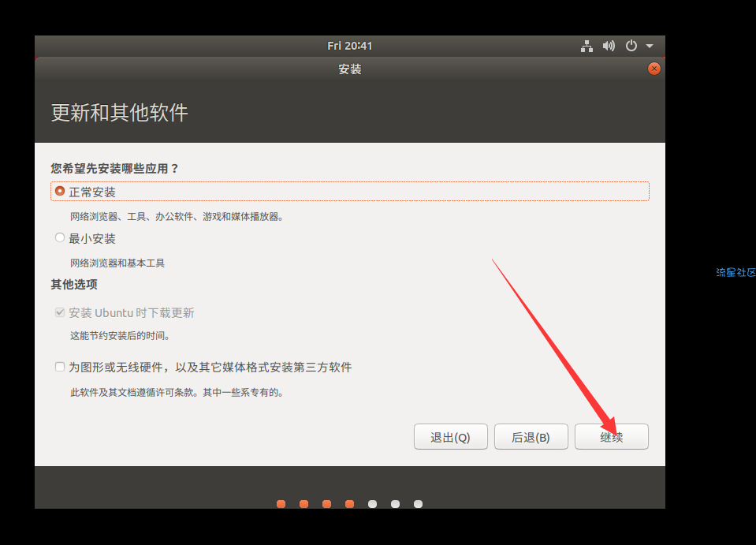The height and width of the screenshot is (545, 756).
Task: Click the volume speaker icon
Action: [x=609, y=46]
